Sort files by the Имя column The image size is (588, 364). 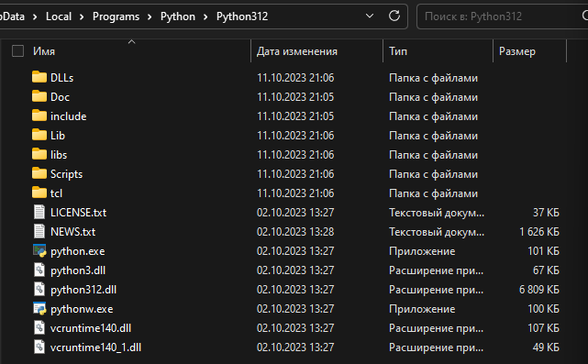coord(44,51)
